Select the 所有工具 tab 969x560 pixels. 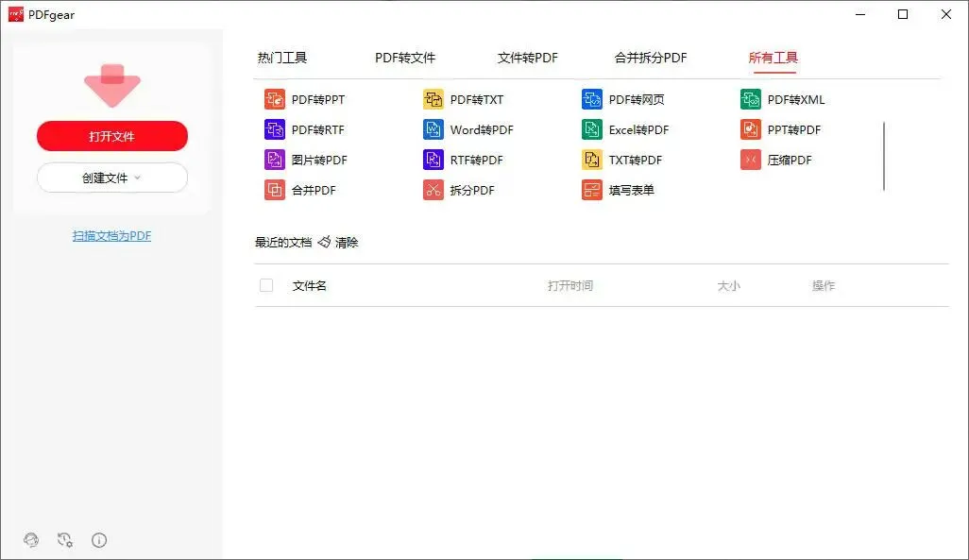(x=773, y=59)
